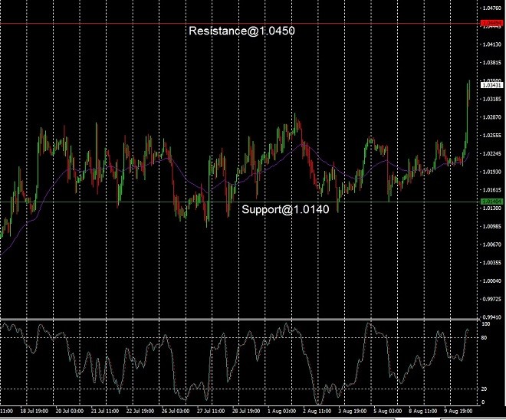The image size is (506, 420).
Task: Click time axis label 26 Jul 03:00
Action: pos(176,412)
